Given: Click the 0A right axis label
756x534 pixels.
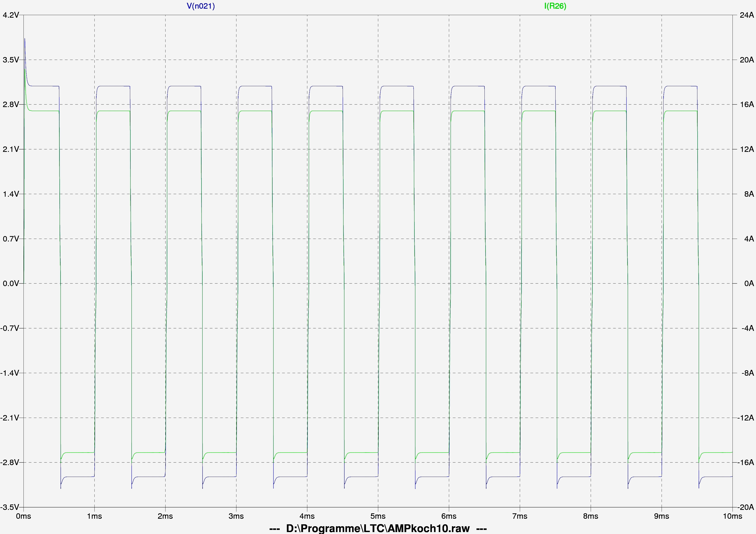Looking at the screenshot, I should tap(749, 284).
